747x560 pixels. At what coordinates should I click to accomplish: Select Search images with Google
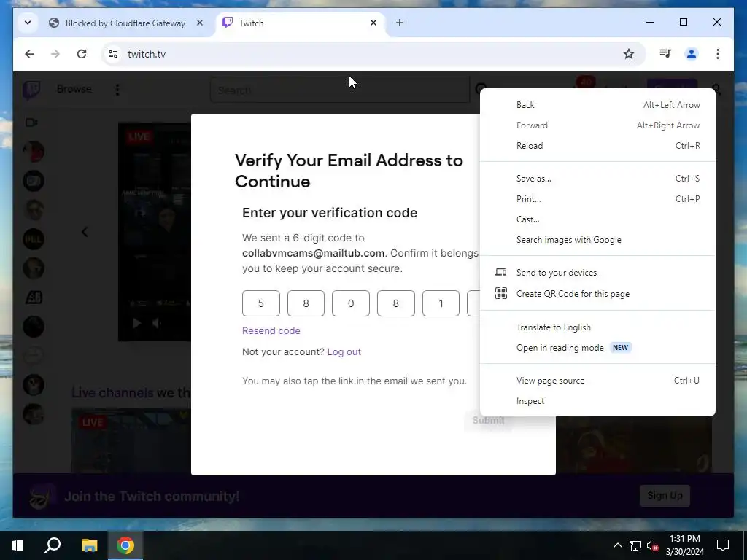597,240
